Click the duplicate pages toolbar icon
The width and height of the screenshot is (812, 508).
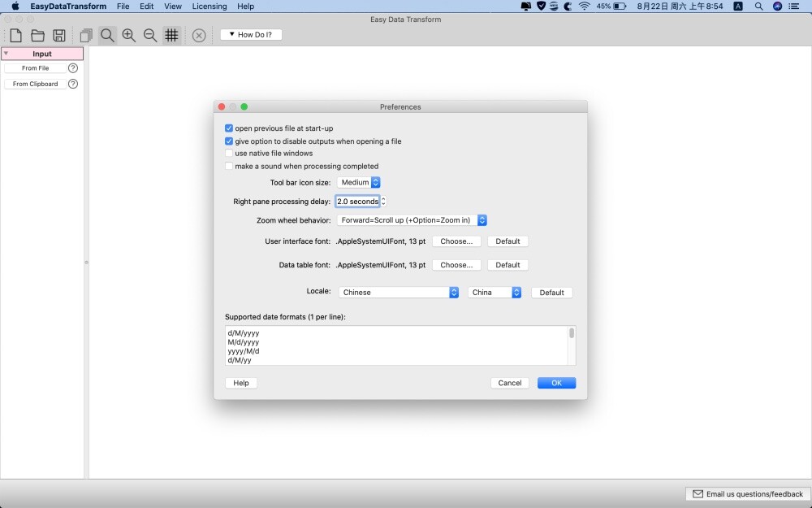[x=86, y=35]
